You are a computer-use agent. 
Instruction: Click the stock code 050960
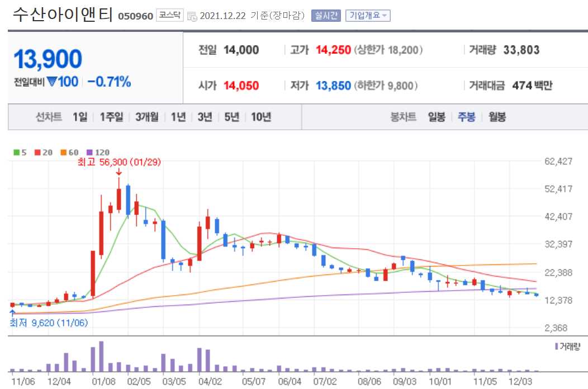[x=135, y=16]
